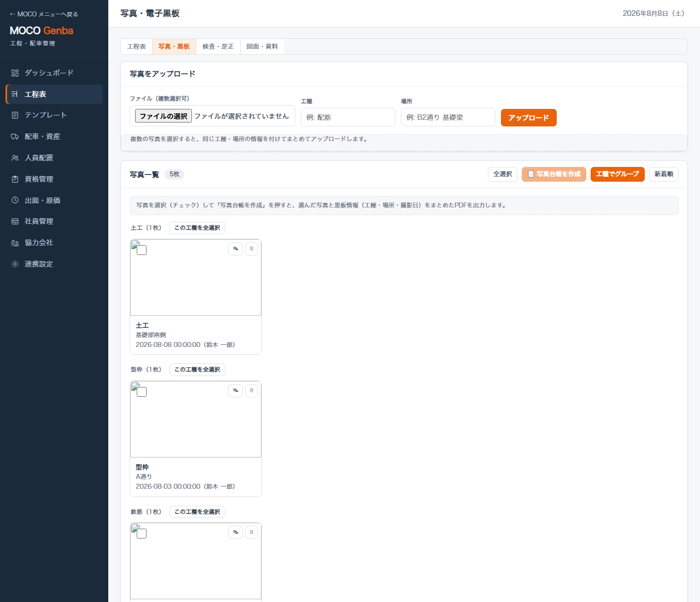Open the テンプレート document icon

coord(15,115)
